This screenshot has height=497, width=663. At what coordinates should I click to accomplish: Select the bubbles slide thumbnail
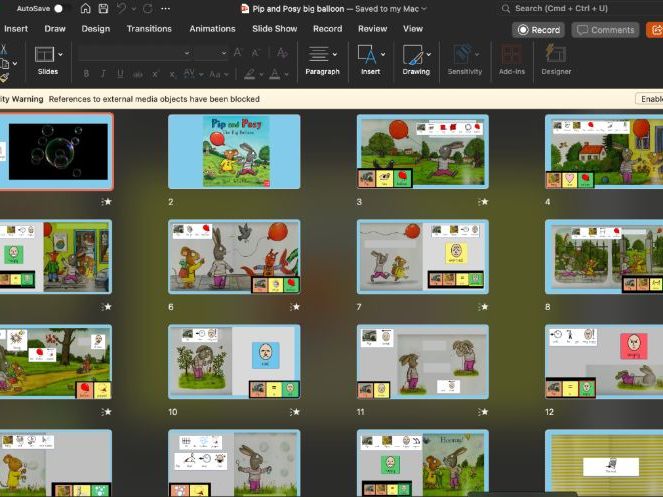pyautogui.click(x=56, y=151)
